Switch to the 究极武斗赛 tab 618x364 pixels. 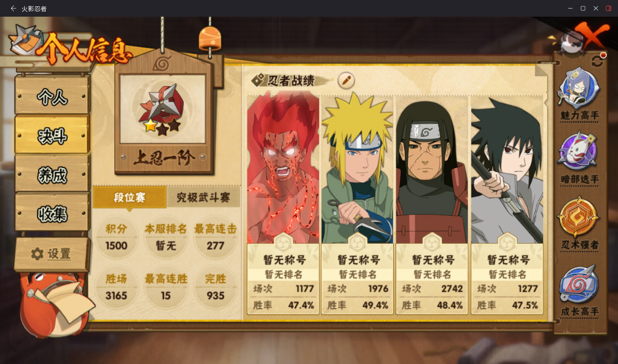tap(203, 197)
